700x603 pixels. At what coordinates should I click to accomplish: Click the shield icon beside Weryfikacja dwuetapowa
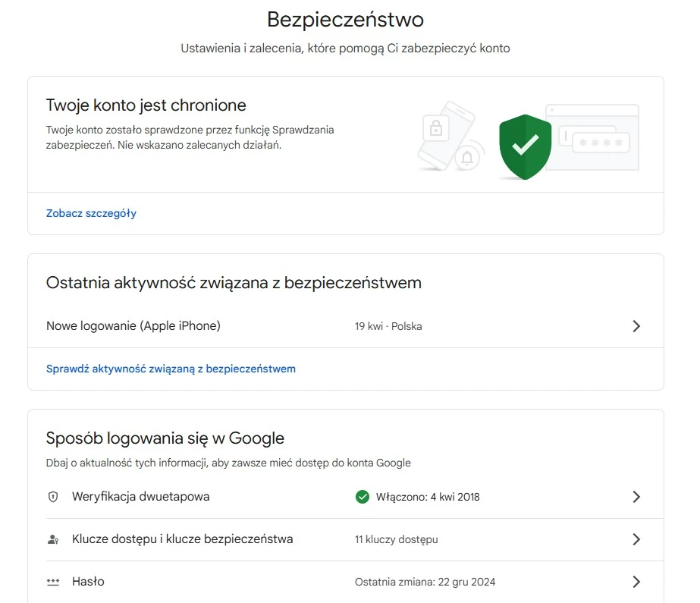53,497
